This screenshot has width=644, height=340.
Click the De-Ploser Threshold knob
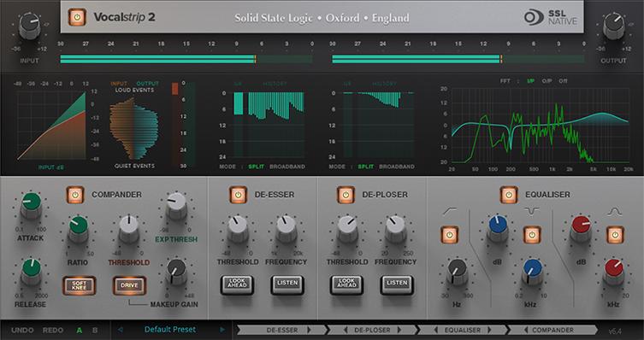347,228
